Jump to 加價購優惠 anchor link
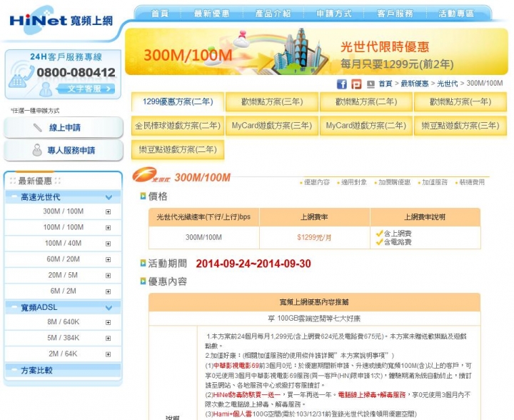 [394, 182]
